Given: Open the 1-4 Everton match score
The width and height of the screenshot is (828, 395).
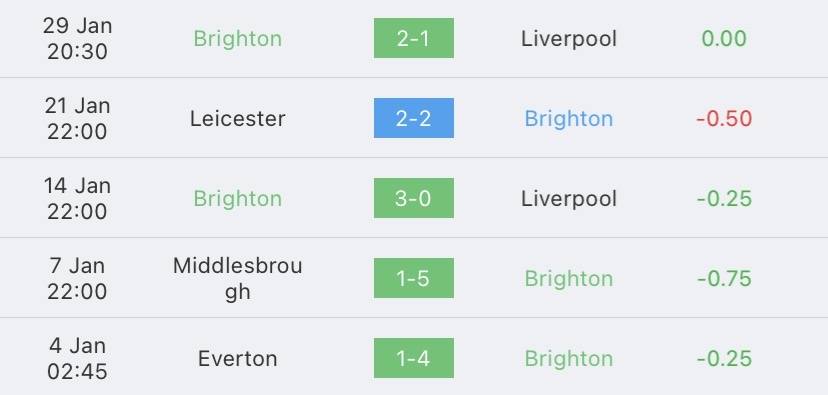Looking at the screenshot, I should [413, 358].
